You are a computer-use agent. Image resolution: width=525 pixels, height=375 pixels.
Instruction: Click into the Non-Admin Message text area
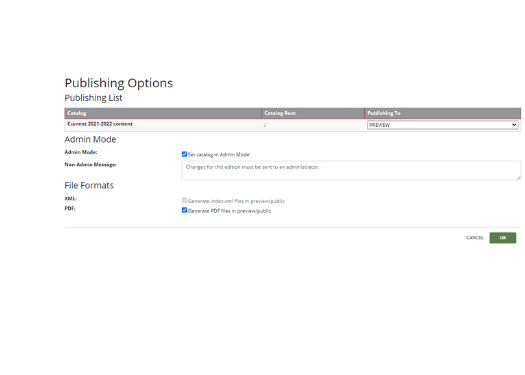coord(351,170)
